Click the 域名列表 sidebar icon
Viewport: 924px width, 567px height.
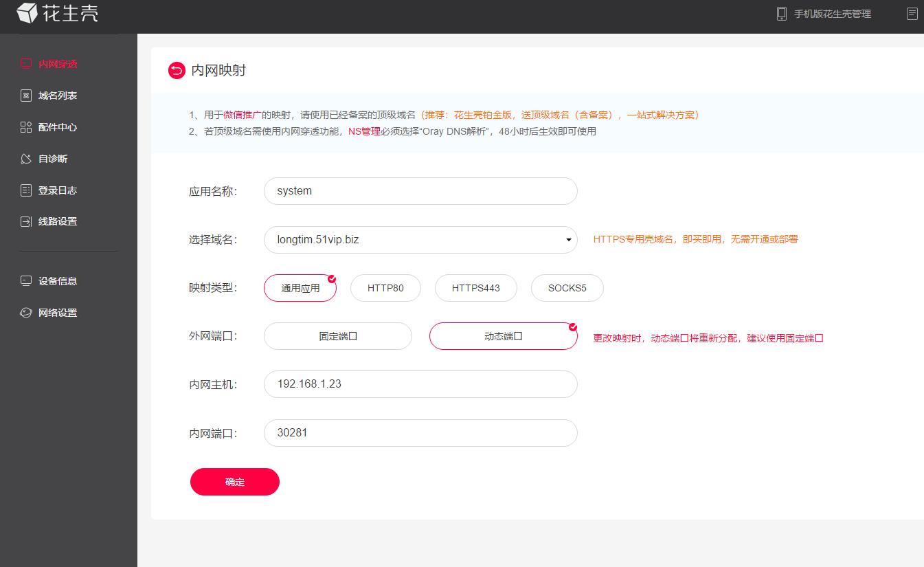25,95
